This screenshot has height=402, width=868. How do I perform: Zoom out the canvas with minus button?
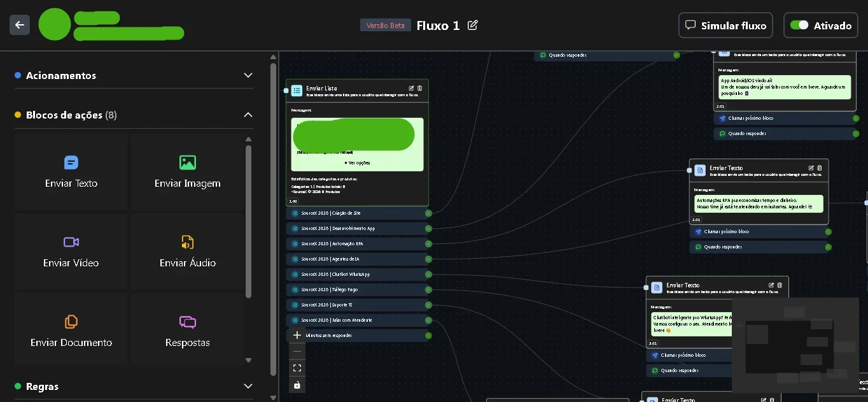pos(297,351)
